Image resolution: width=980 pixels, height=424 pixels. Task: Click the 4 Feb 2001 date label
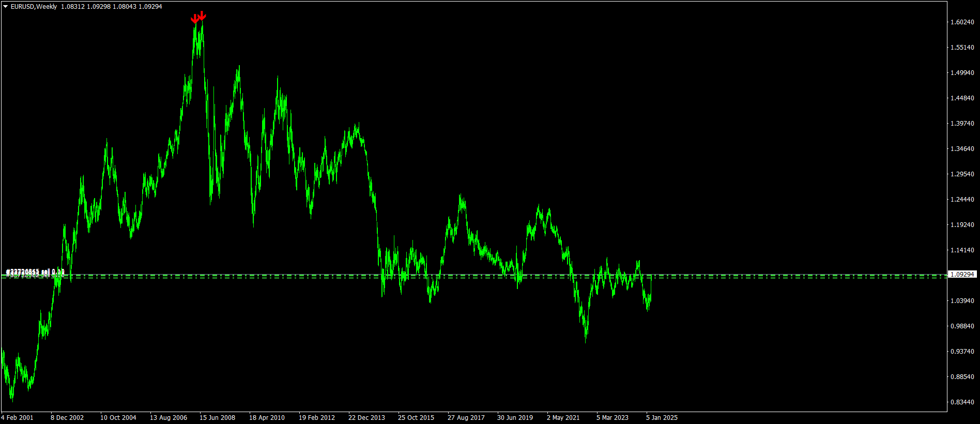(x=17, y=418)
